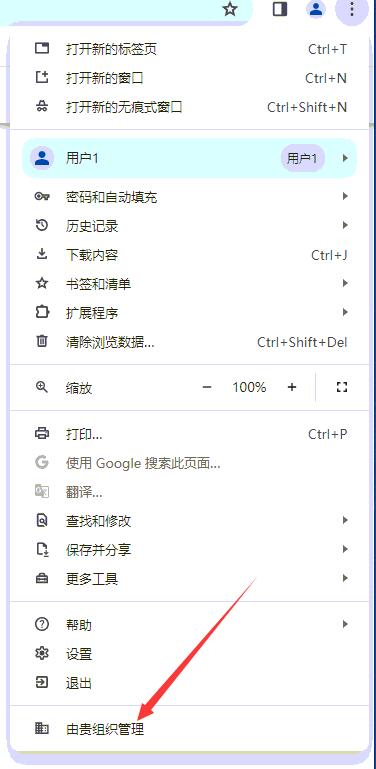Image resolution: width=376 pixels, height=769 pixels.
Task: Expand 书签和清单 submenu
Action: (189, 283)
